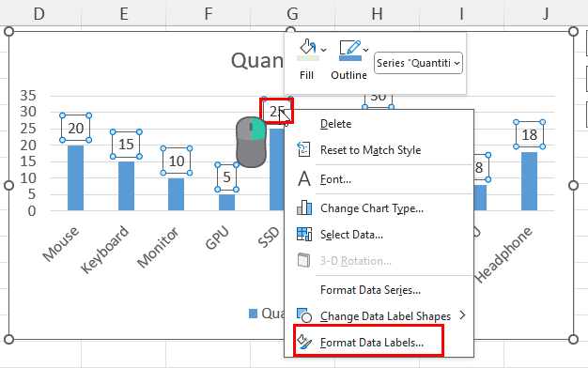588x368 pixels.
Task: Click the Keyboard category axis label
Action: pos(104,250)
